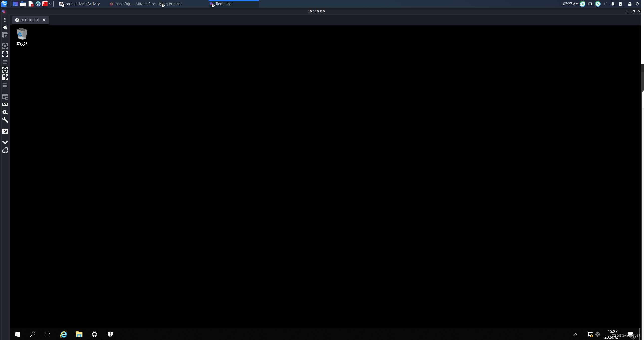
Task: Click the second green-blue tray indicator
Action: click(x=598, y=4)
